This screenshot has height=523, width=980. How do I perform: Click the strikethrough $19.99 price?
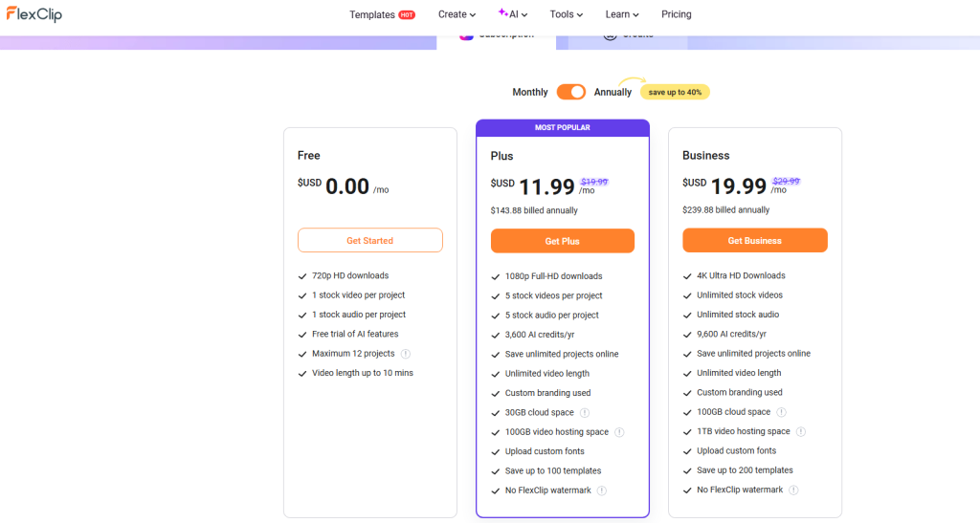pyautogui.click(x=593, y=182)
